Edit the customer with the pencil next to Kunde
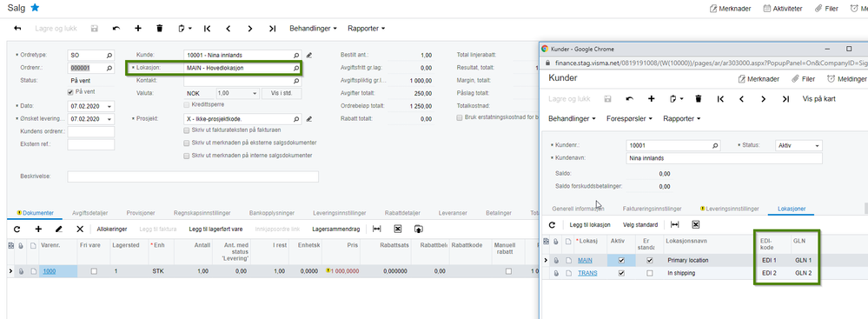This screenshot has height=319, width=868. click(309, 56)
